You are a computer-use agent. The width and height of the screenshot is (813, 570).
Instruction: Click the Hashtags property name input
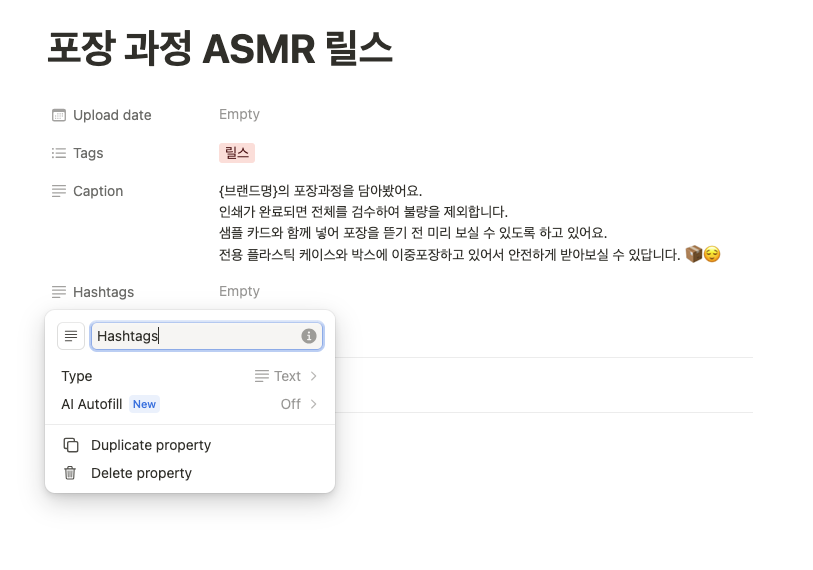207,336
